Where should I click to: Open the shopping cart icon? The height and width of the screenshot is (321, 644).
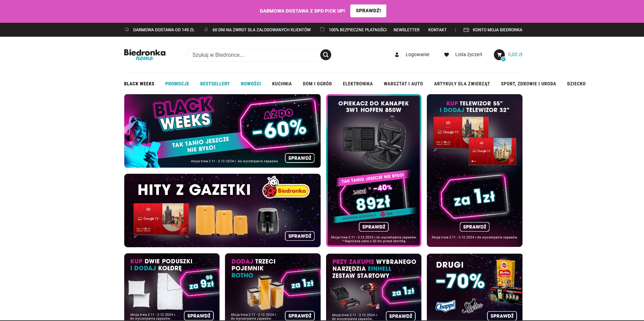tap(499, 54)
